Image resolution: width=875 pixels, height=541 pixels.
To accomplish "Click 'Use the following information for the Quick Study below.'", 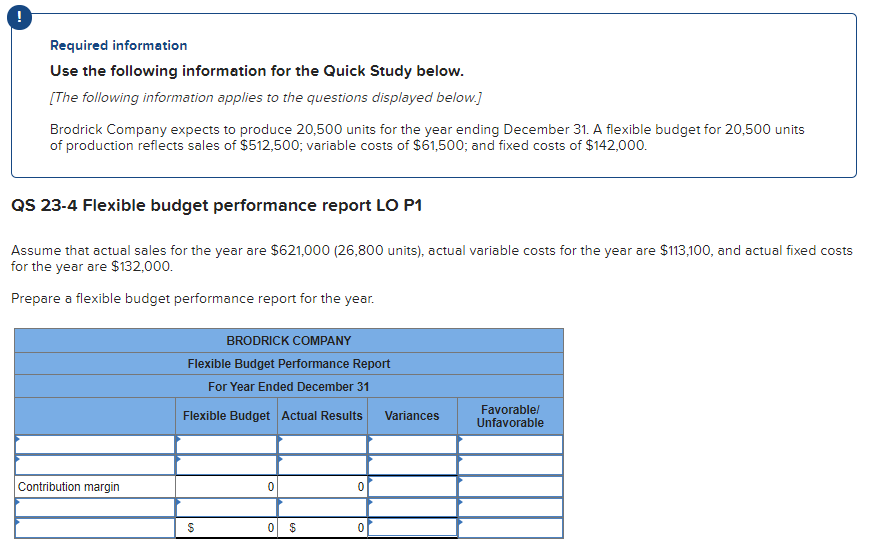I will click(x=257, y=71).
